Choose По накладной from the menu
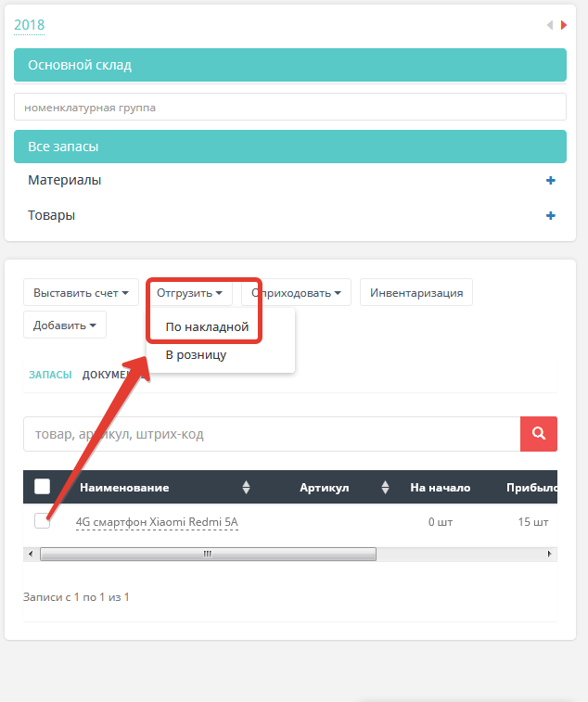Screen dimensions: 588x702 [207, 326]
